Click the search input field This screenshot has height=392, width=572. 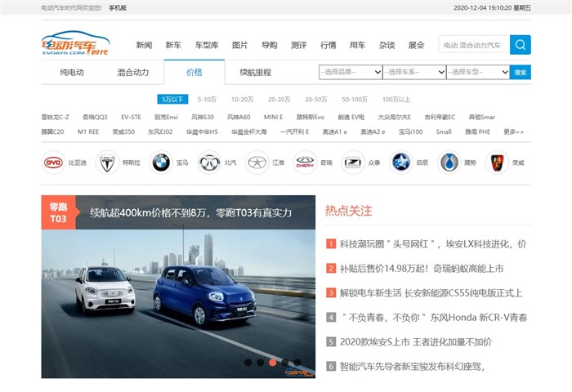[x=474, y=45]
